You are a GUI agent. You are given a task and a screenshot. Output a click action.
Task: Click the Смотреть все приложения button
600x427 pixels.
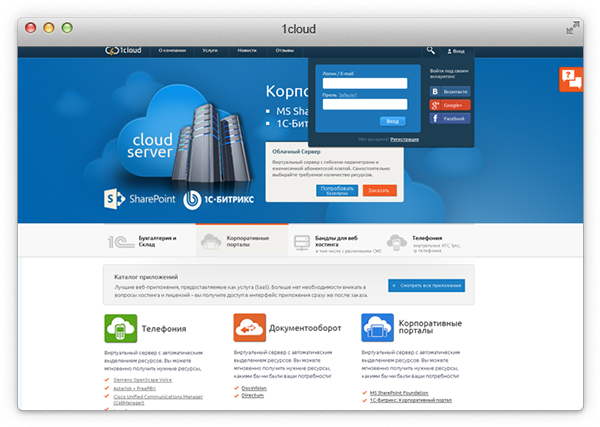click(x=427, y=285)
